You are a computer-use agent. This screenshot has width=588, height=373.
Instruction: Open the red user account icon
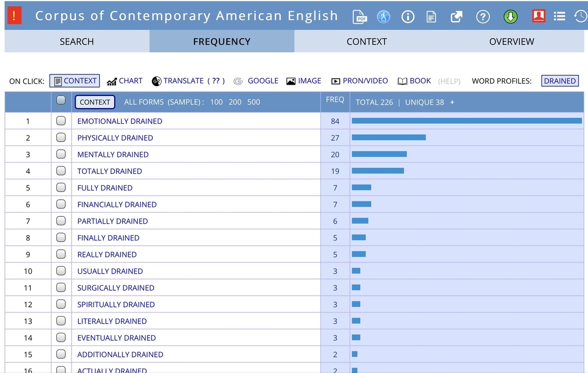[x=539, y=16]
